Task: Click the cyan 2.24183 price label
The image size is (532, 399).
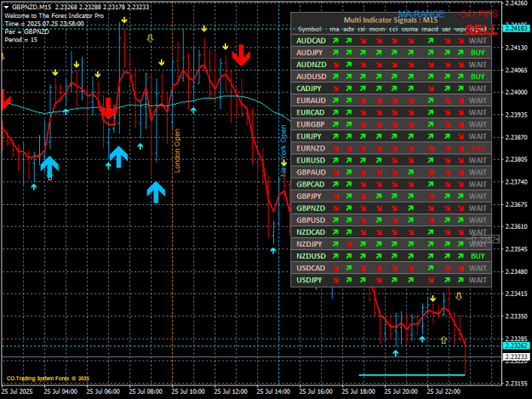Action: tap(517, 28)
